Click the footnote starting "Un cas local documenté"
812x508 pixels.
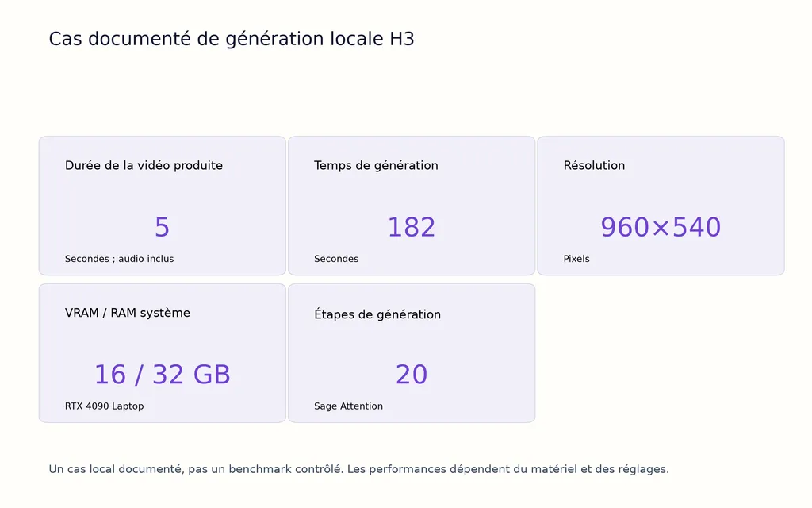[359, 469]
